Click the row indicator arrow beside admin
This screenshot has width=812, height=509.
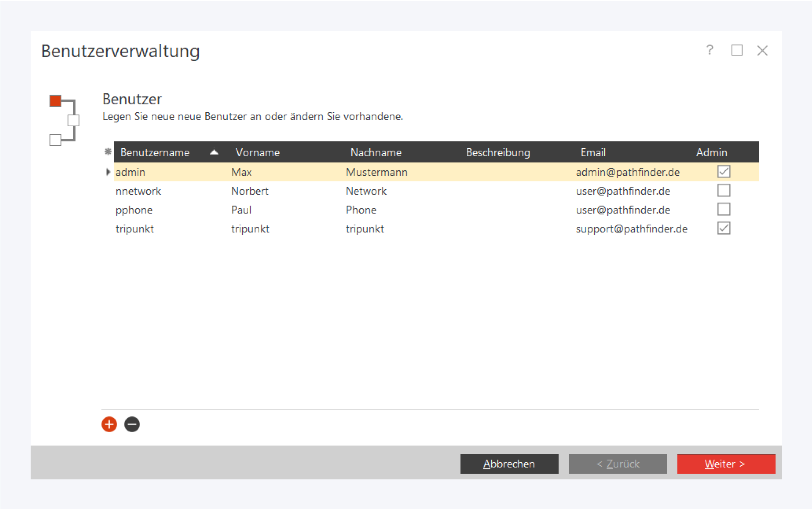(x=108, y=172)
